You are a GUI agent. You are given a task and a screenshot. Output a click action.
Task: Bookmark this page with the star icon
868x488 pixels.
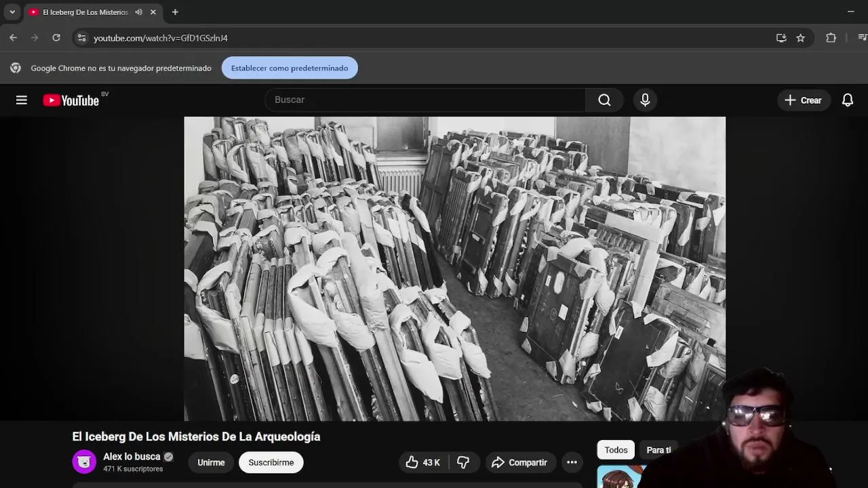800,38
